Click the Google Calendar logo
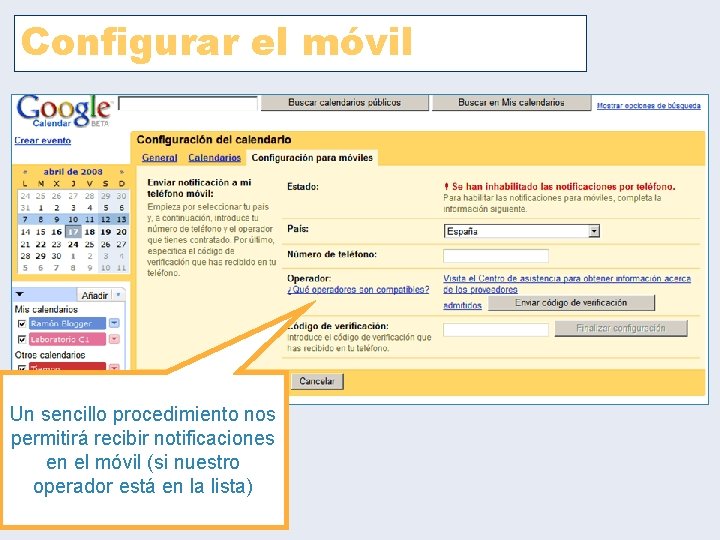Screen dimensions: 720x540 (63, 111)
